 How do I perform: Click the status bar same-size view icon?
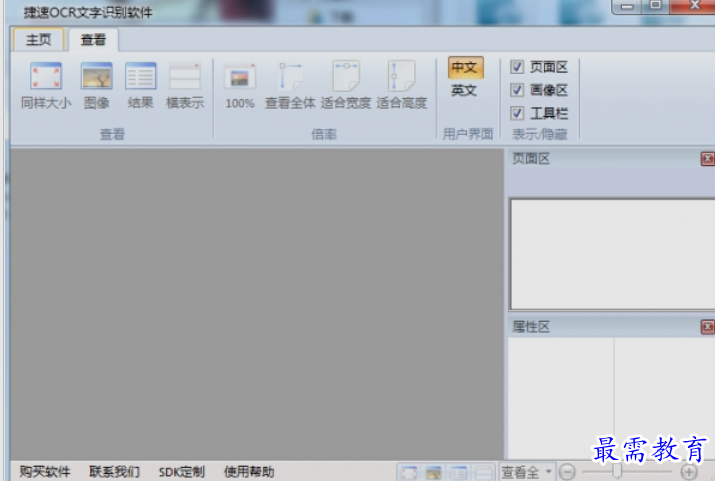pyautogui.click(x=409, y=472)
